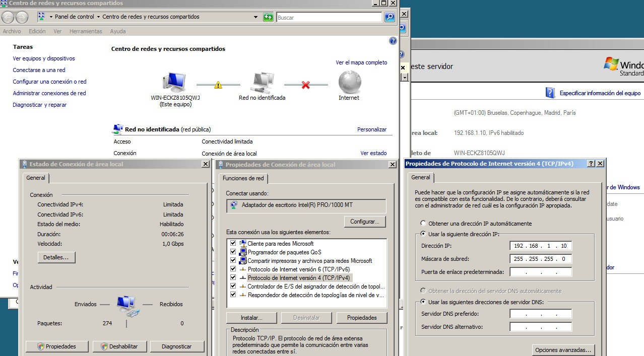Click the Detalles button
The image size is (644, 356).
(56, 257)
